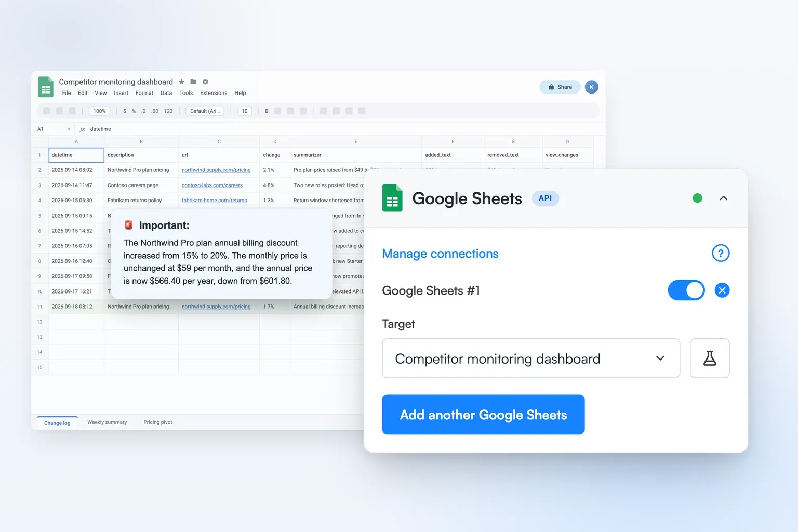The image size is (798, 532).
Task: Open the File menu
Action: tap(66, 93)
